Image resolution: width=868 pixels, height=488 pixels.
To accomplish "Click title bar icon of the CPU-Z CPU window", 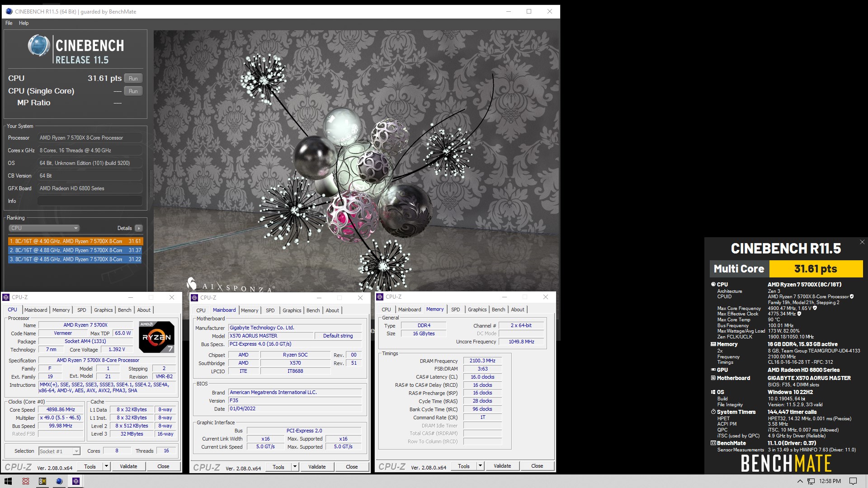I will click(6, 297).
